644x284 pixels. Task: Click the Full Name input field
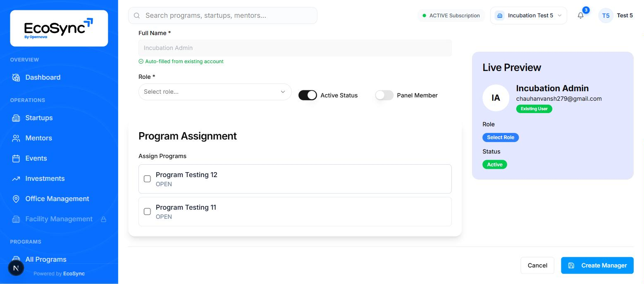[295, 48]
